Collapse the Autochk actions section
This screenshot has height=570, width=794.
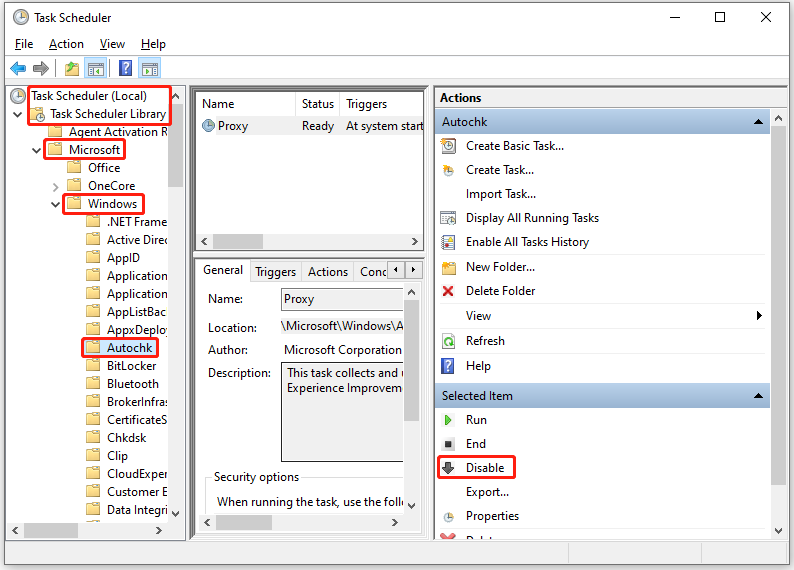761,122
